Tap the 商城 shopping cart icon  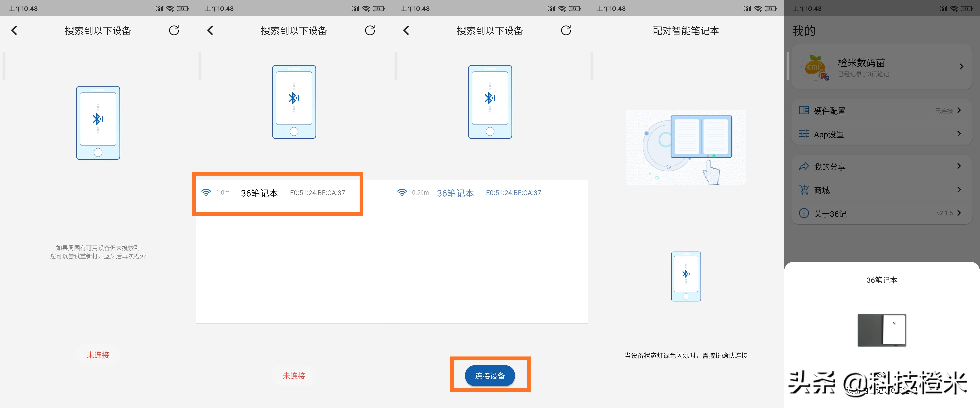point(804,190)
